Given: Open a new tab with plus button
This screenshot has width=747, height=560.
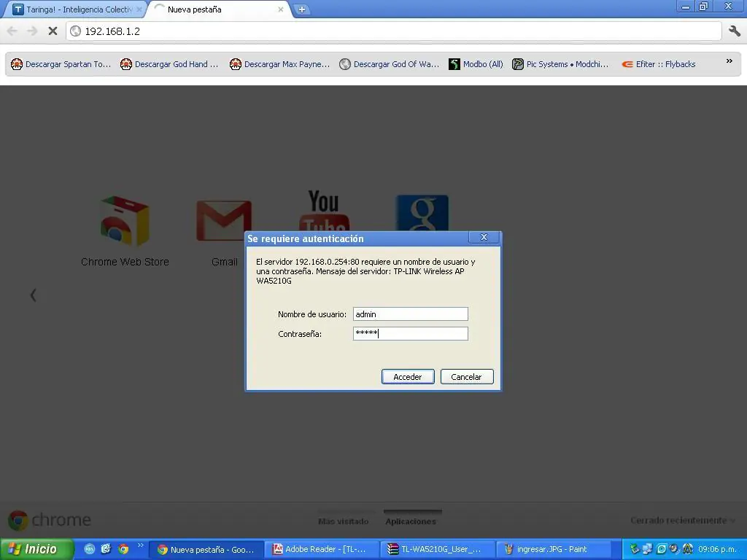Looking at the screenshot, I should pyautogui.click(x=301, y=9).
